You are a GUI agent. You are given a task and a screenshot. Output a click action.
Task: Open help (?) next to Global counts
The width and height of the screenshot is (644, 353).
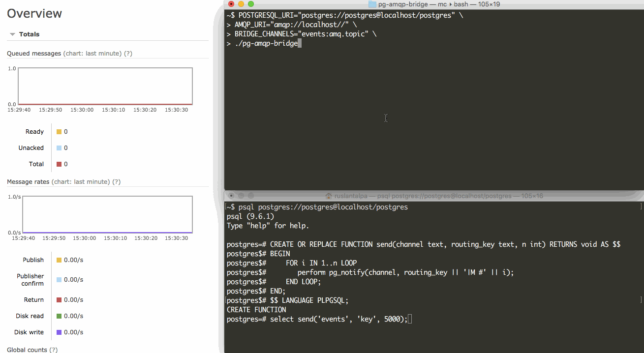click(x=53, y=350)
